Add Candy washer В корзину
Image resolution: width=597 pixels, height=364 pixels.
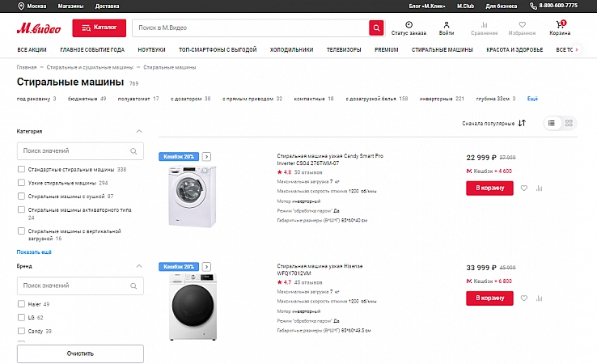pyautogui.click(x=489, y=188)
